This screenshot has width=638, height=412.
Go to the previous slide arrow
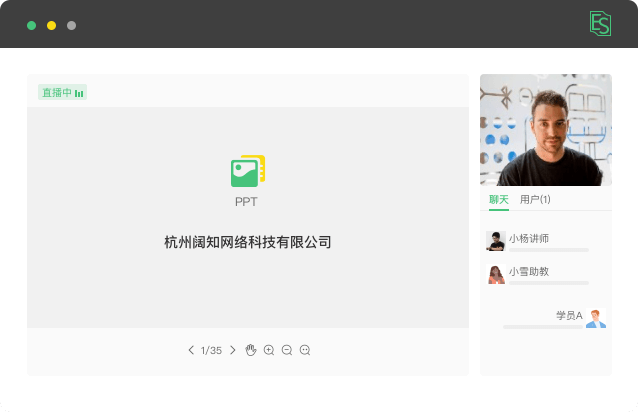(191, 350)
